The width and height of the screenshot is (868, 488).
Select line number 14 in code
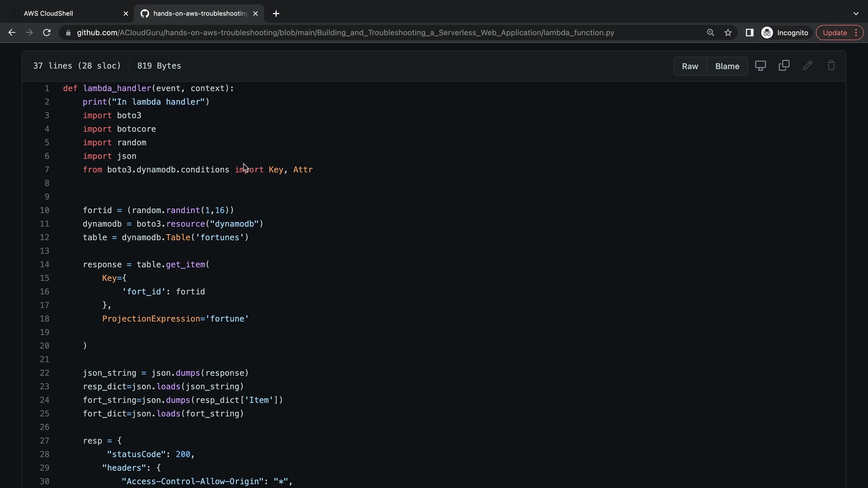click(44, 264)
